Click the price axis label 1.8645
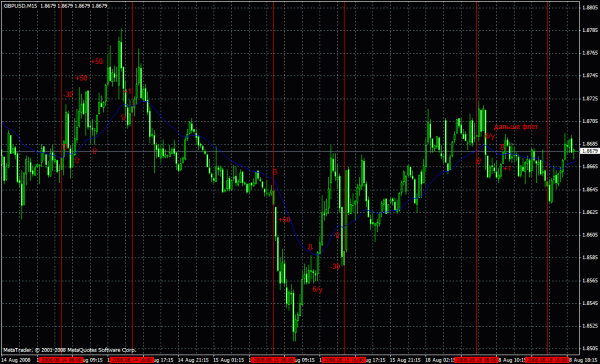The width and height of the screenshot is (600, 364). (590, 189)
